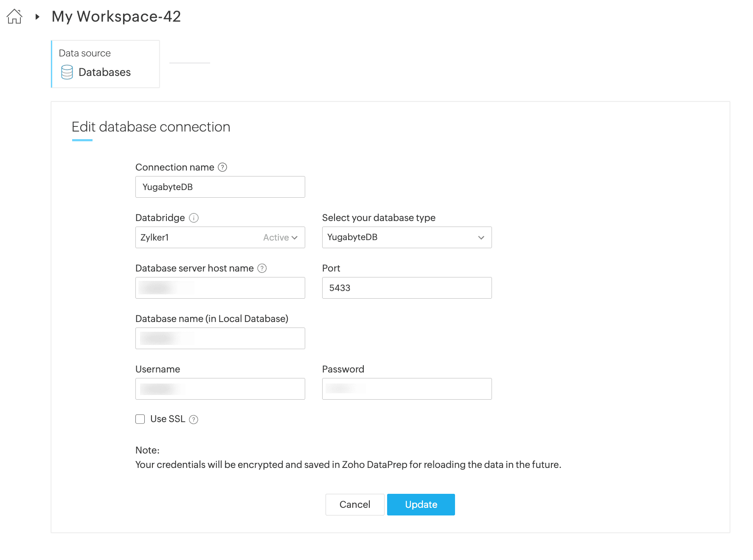Click the home icon in breadcrumb
Image resolution: width=753 pixels, height=560 pixels.
14,17
